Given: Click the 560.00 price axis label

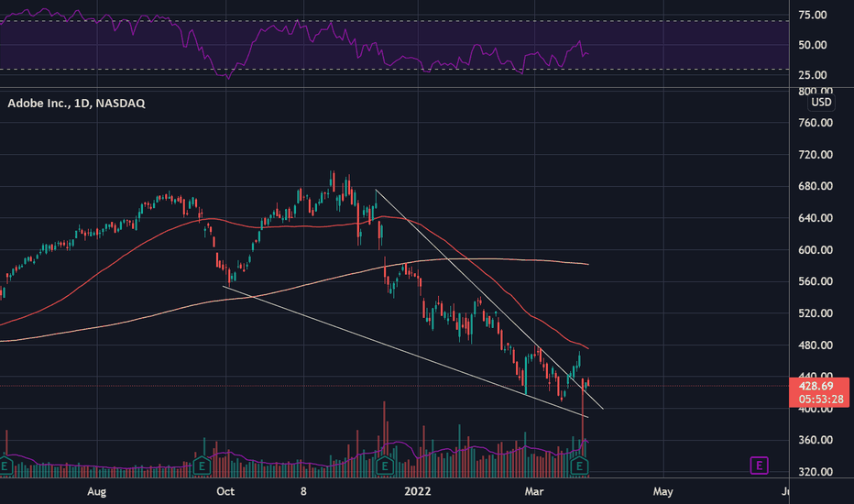Looking at the screenshot, I should [816, 281].
